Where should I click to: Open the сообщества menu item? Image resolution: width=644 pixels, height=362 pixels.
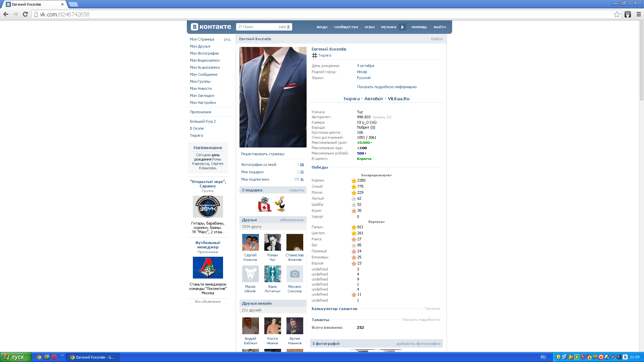click(x=346, y=27)
